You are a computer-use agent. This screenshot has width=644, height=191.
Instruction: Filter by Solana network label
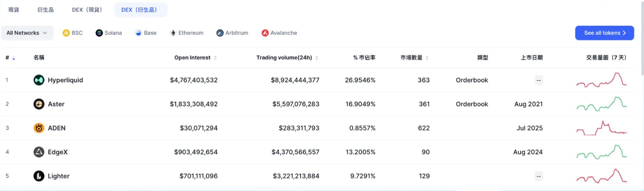pos(113,33)
